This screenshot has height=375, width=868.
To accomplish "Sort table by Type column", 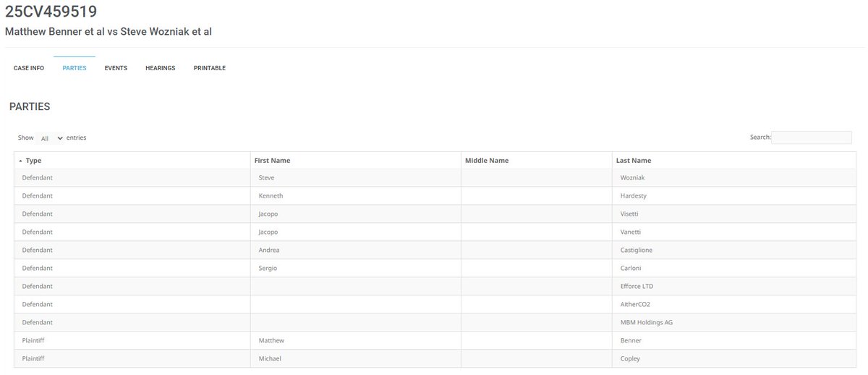I will click(x=132, y=161).
